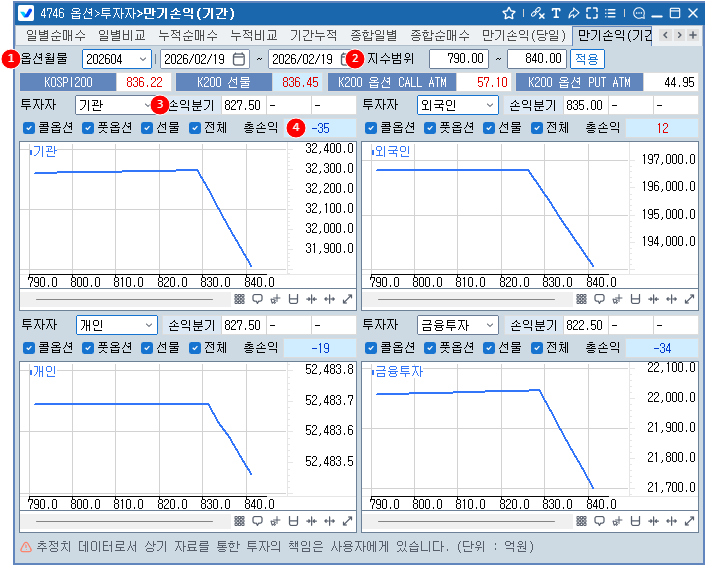The width and height of the screenshot is (706, 566).
Task: Click the grid icon under the 외국인 chart
Action: click(x=580, y=299)
